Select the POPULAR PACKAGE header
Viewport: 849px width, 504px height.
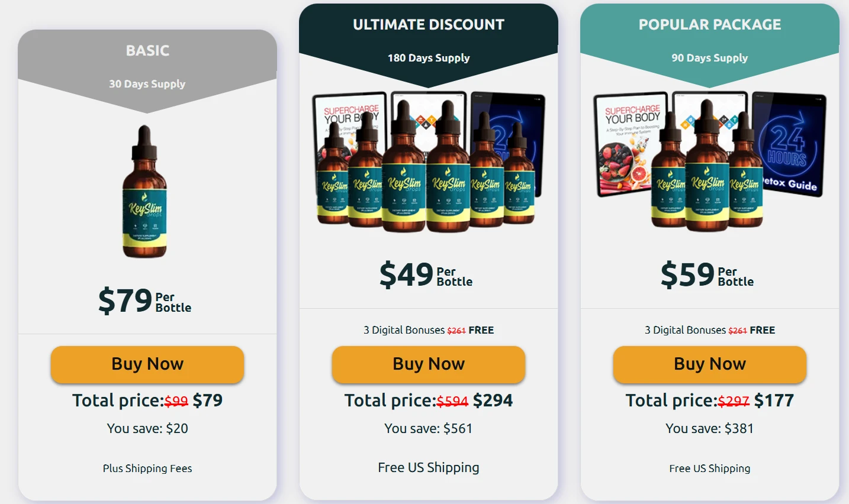pyautogui.click(x=710, y=25)
